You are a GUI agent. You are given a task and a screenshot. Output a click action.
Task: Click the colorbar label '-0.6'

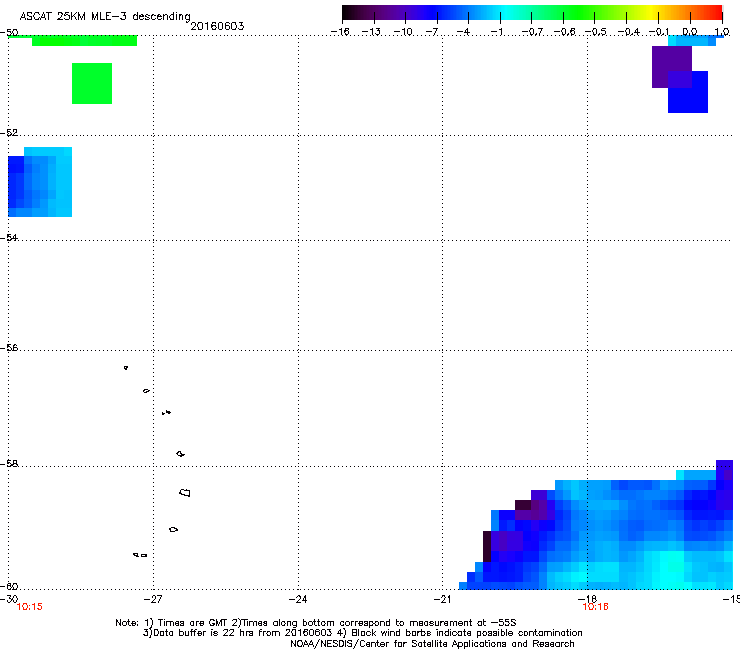tap(564, 32)
